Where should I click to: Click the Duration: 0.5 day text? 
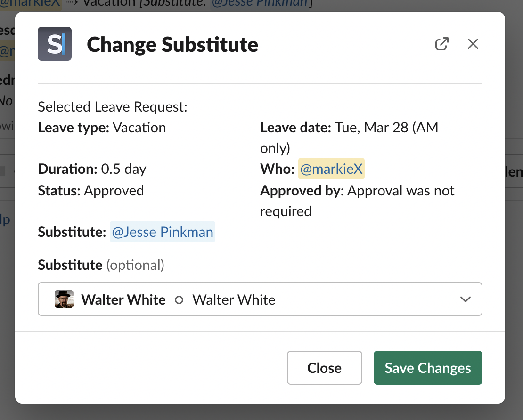click(x=92, y=169)
